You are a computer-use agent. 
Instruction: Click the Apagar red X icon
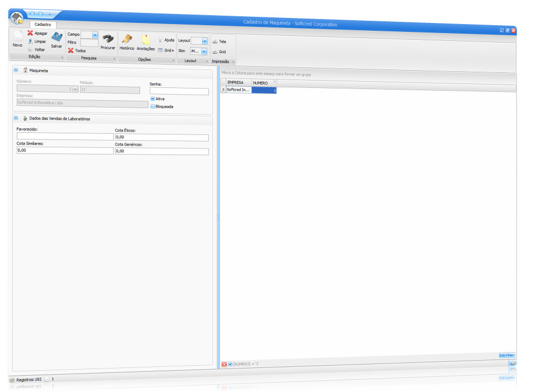coord(30,33)
